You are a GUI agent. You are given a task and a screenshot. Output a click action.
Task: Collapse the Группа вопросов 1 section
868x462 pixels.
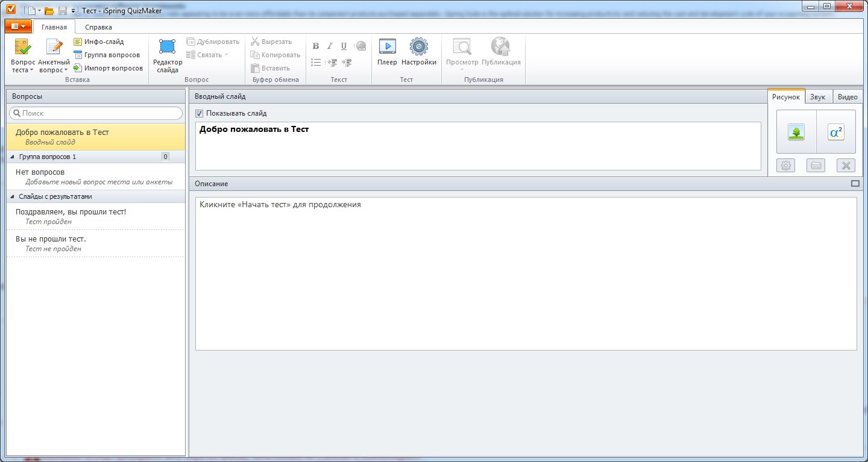click(13, 157)
